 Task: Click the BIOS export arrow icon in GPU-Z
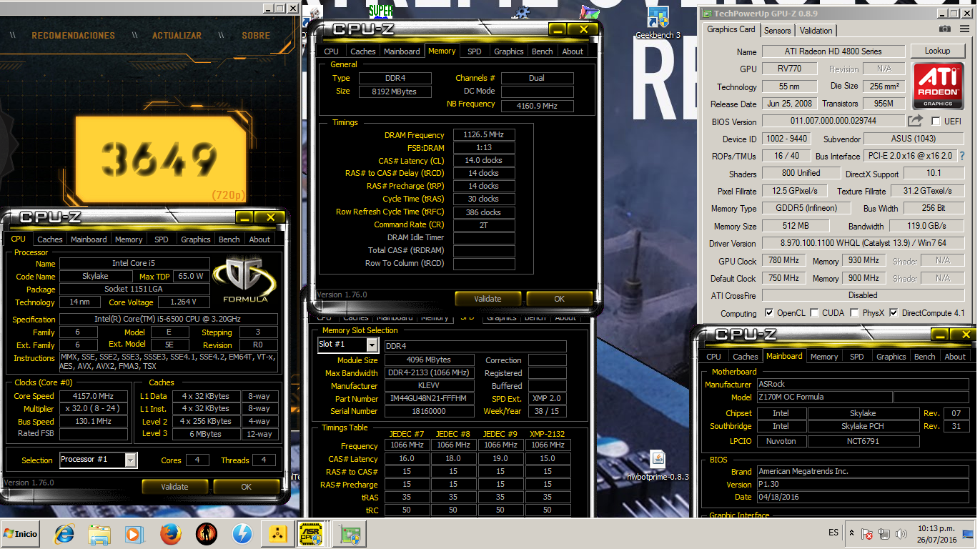[916, 121]
